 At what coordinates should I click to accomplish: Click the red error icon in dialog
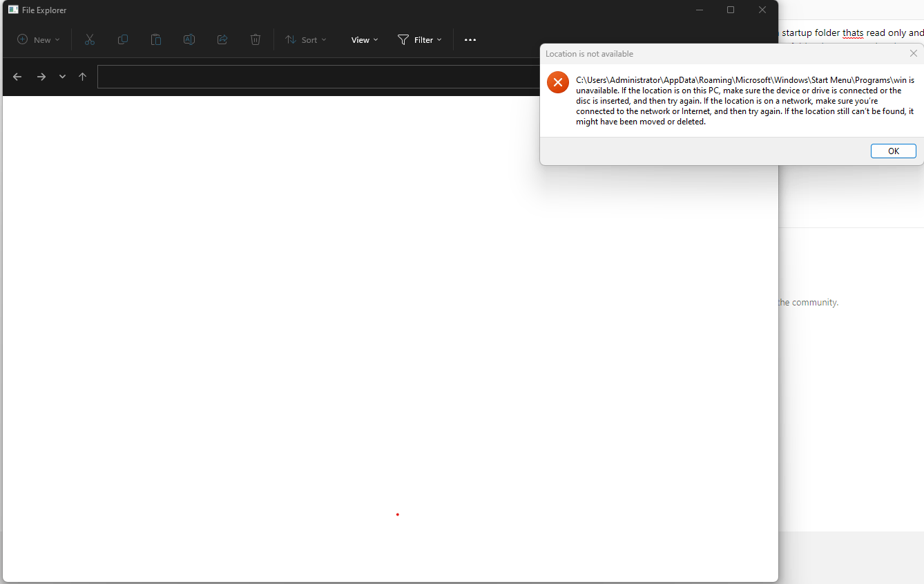[x=558, y=82]
